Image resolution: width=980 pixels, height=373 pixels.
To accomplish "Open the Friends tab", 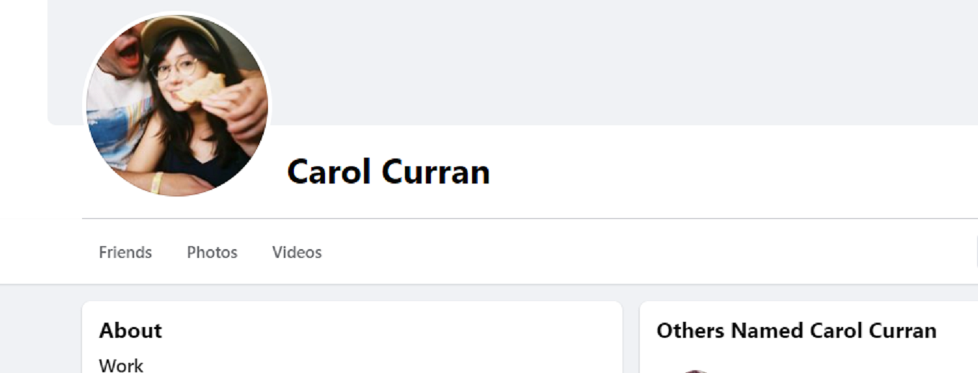I will coord(125,252).
